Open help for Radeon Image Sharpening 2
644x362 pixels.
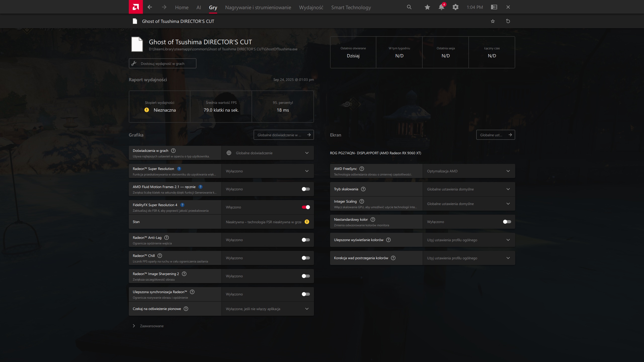(184, 274)
